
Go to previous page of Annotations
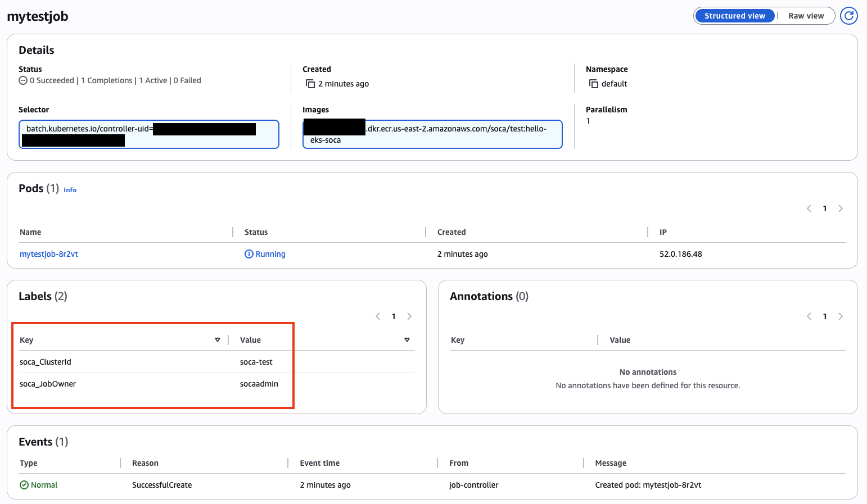click(x=809, y=316)
